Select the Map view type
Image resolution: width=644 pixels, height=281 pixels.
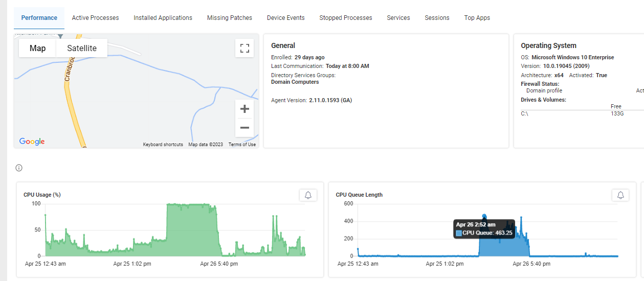[37, 48]
